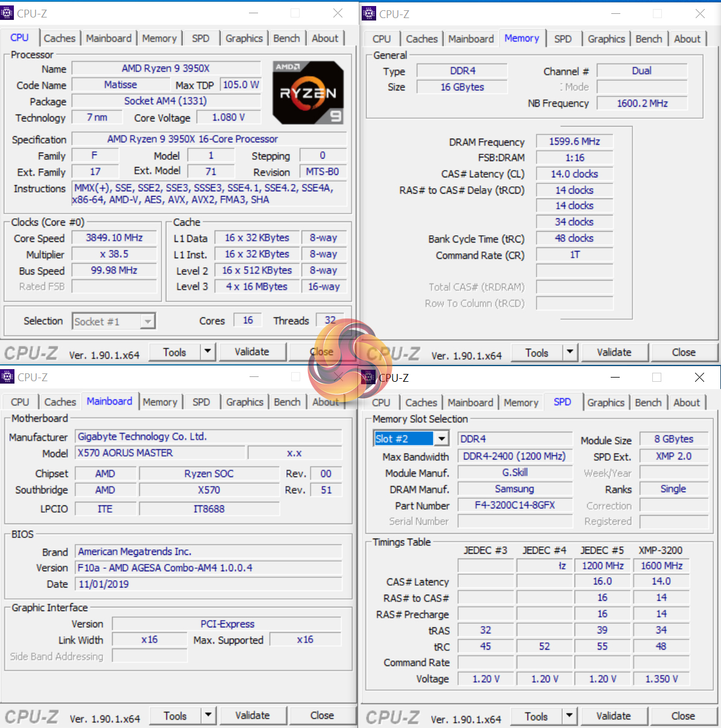Maximize the SPD window
The image size is (721, 728).
656,378
